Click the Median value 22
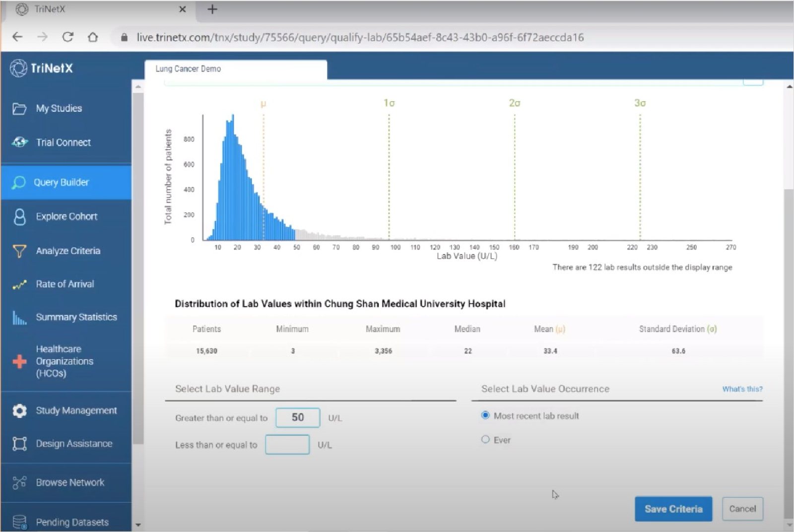 click(468, 351)
